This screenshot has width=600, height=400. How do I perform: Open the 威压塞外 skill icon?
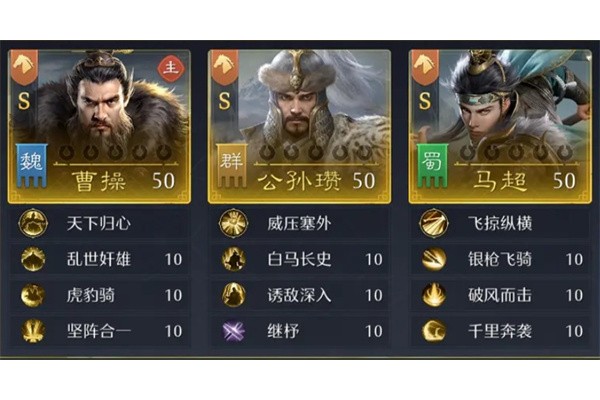(x=233, y=223)
